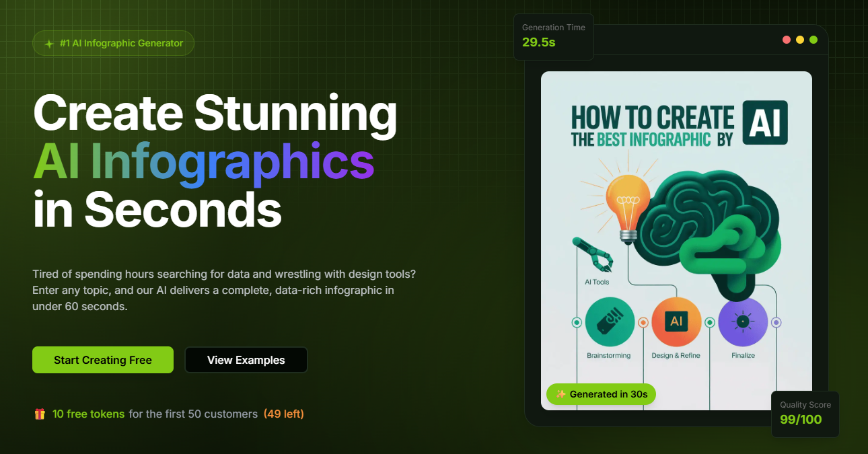
Task: Click the green Brainstorming circle icon
Action: point(610,322)
